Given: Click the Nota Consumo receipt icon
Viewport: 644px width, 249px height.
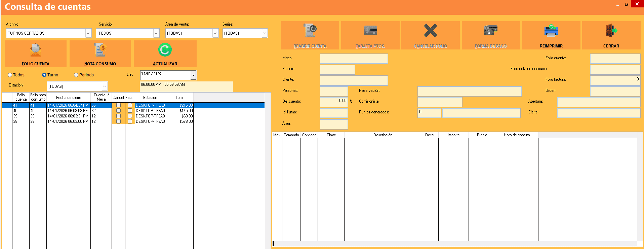Looking at the screenshot, I should [100, 50].
